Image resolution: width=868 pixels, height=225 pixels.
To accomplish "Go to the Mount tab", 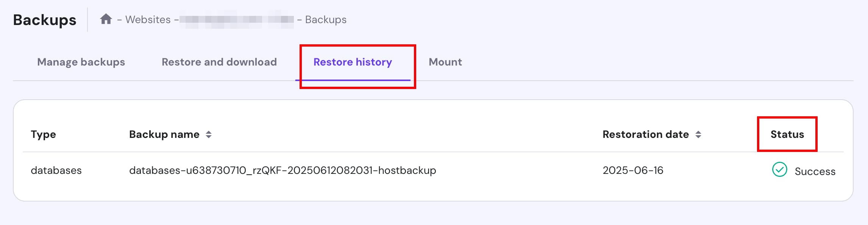I will pyautogui.click(x=445, y=62).
